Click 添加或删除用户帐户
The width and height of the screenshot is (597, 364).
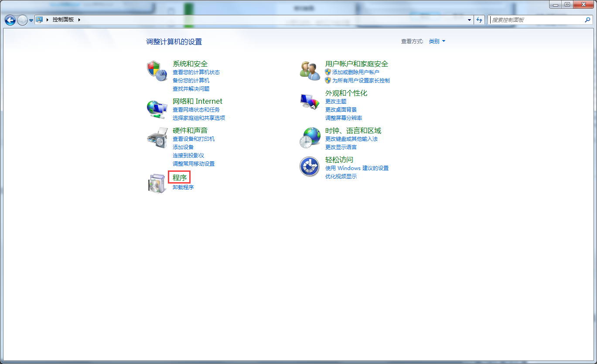[x=356, y=72]
